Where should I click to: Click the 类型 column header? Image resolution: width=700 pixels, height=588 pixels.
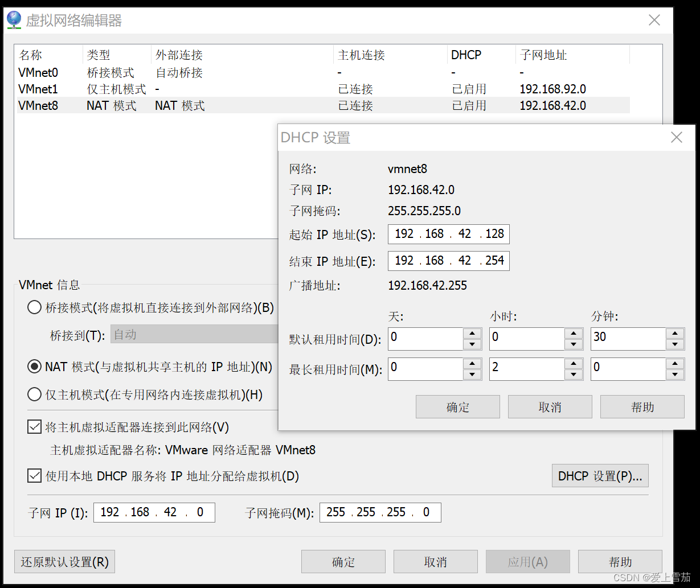(117, 55)
